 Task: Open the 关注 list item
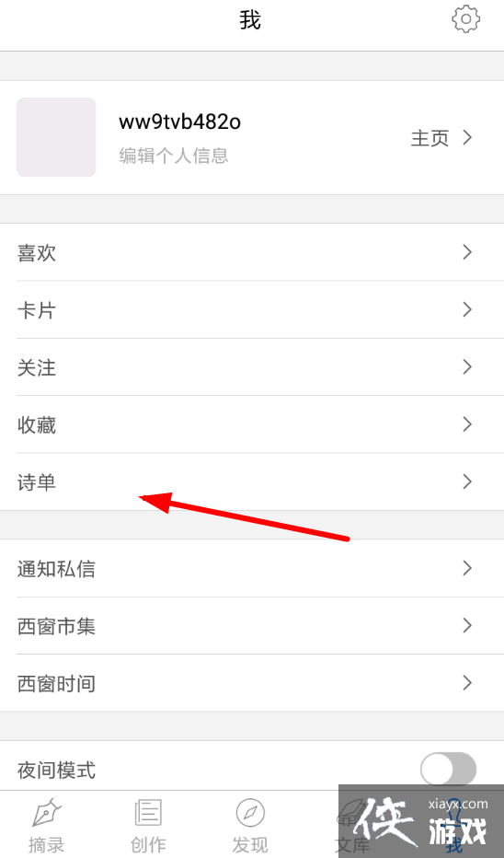pyautogui.click(x=252, y=367)
